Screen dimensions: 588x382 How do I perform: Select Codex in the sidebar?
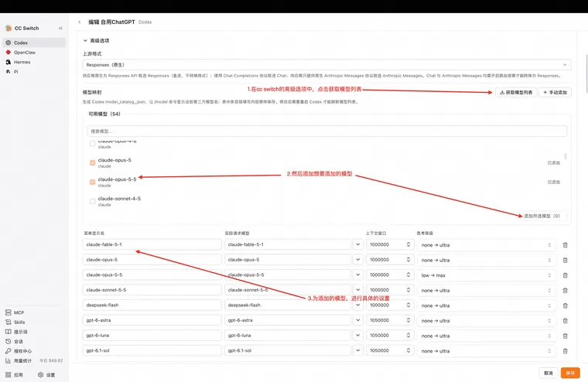coord(34,43)
